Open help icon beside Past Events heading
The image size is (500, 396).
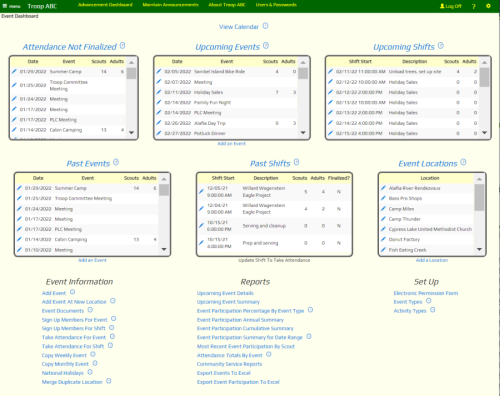[116, 162]
